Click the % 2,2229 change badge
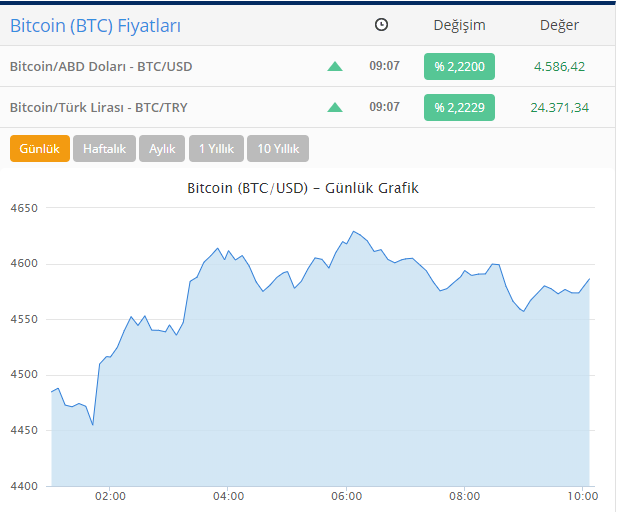This screenshot has height=512, width=618. (x=459, y=108)
